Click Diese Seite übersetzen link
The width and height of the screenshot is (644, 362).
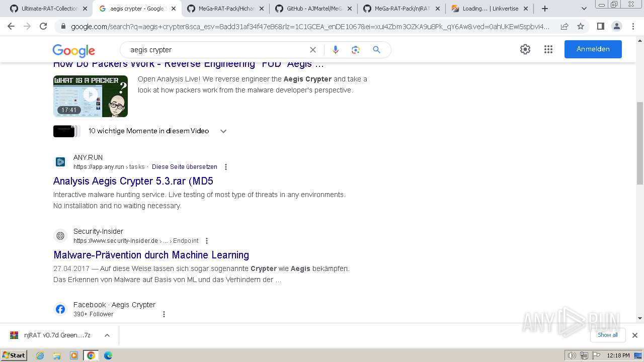(185, 167)
